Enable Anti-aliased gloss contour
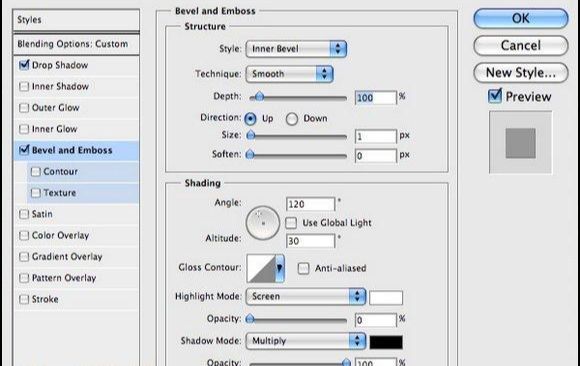Image resolution: width=580 pixels, height=366 pixels. coord(303,268)
